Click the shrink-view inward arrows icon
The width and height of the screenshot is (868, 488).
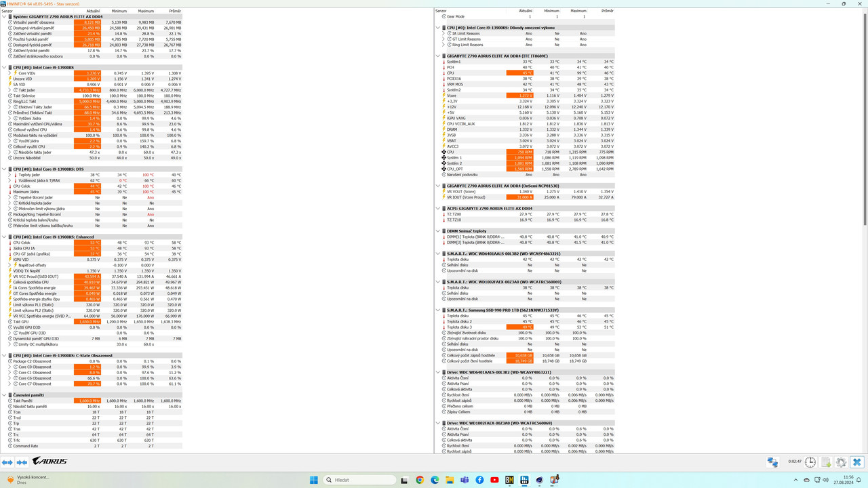point(22,462)
